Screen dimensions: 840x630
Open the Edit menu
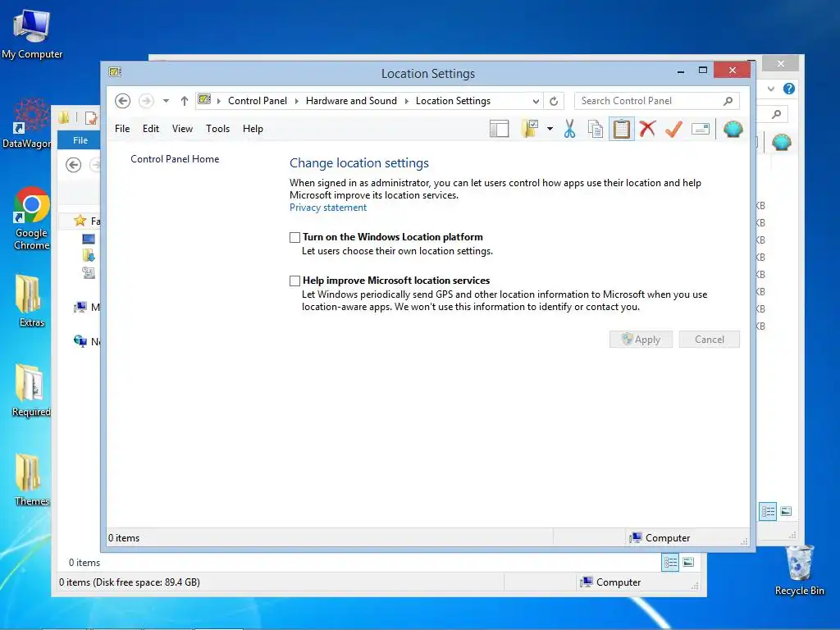tap(151, 129)
